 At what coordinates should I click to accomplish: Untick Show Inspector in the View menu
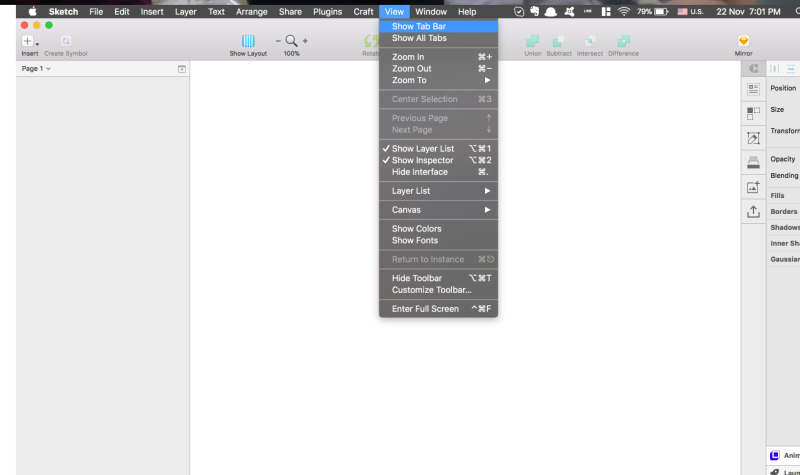pyautogui.click(x=438, y=160)
